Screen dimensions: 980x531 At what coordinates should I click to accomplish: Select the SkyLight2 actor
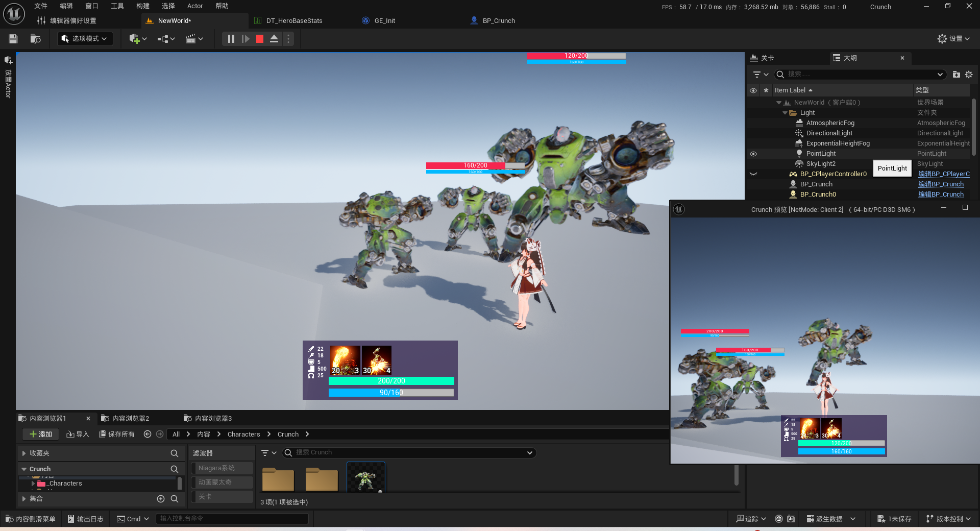(821, 164)
